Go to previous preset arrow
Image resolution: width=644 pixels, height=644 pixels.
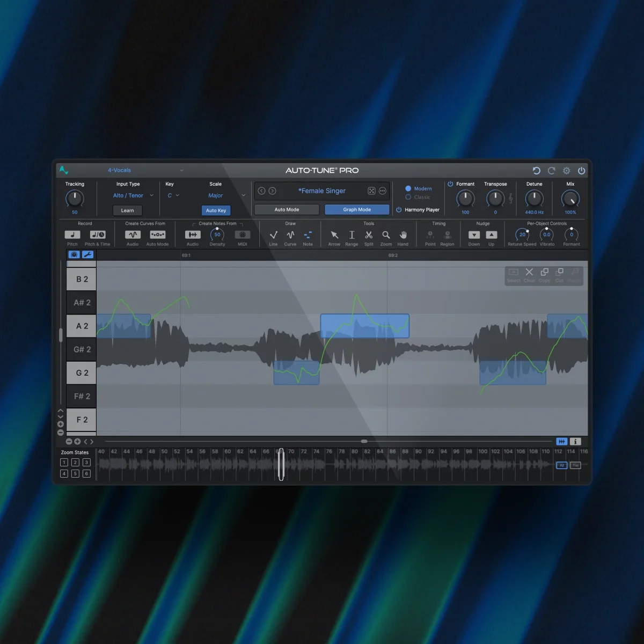point(261,191)
